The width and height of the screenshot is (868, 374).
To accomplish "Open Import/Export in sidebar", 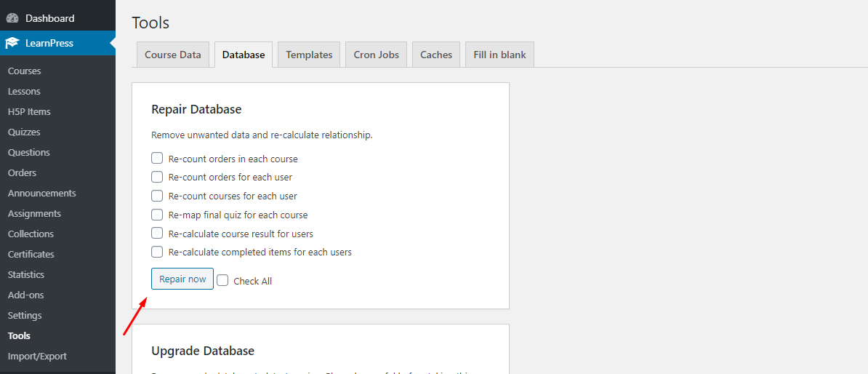I will coord(37,356).
